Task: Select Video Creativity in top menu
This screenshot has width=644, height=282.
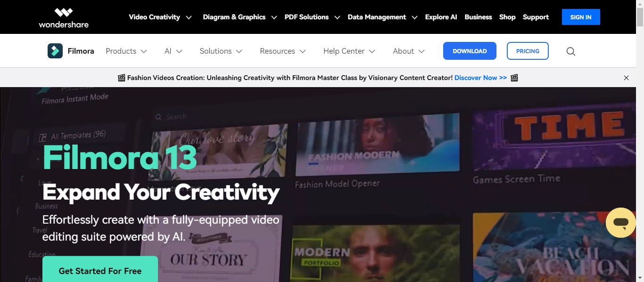Action: [x=154, y=17]
